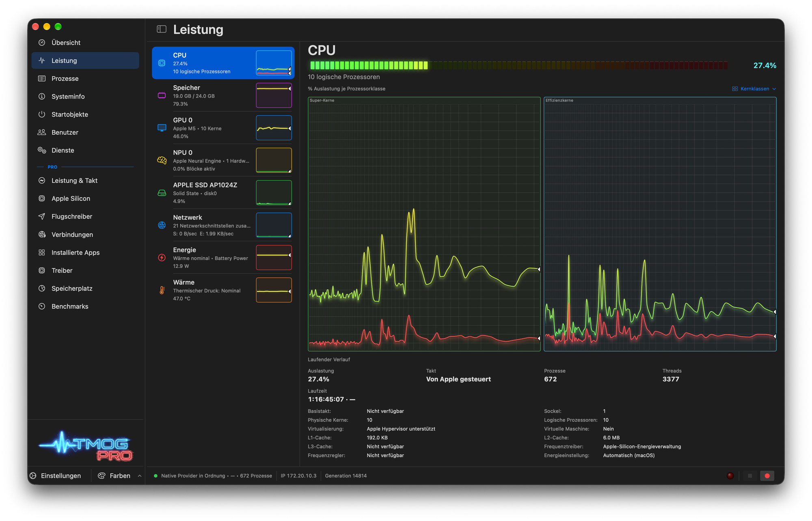Image resolution: width=812 pixels, height=521 pixels.
Task: Click the CPU mini graph thumbnail
Action: click(x=274, y=63)
